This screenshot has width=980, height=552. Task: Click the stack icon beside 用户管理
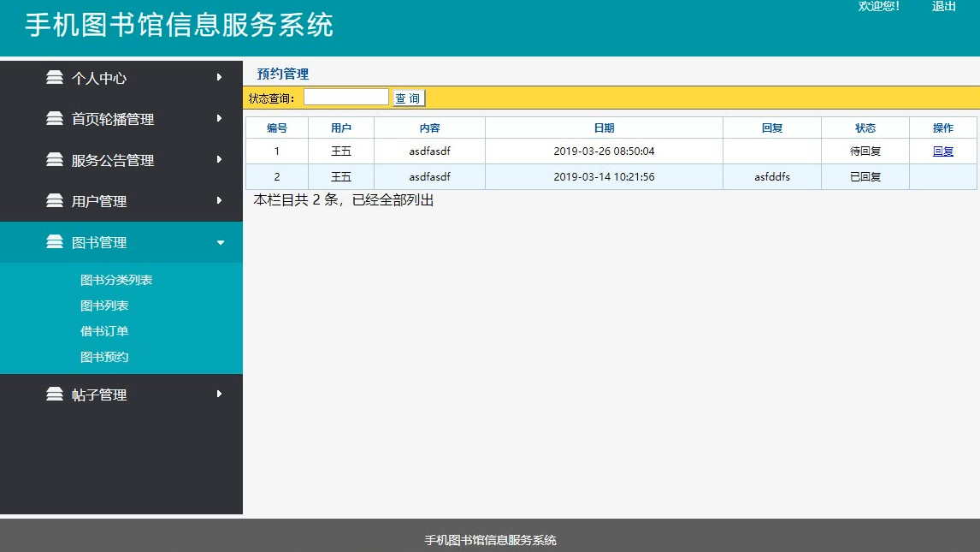(x=55, y=201)
